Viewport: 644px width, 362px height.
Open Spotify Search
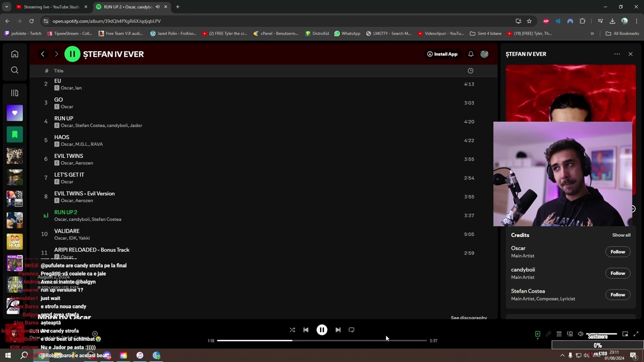point(15,70)
